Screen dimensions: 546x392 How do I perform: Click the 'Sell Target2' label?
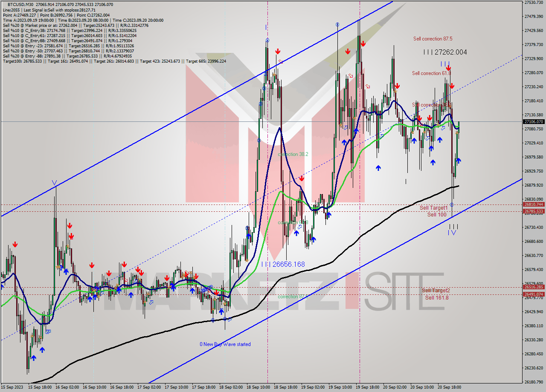click(x=436, y=291)
